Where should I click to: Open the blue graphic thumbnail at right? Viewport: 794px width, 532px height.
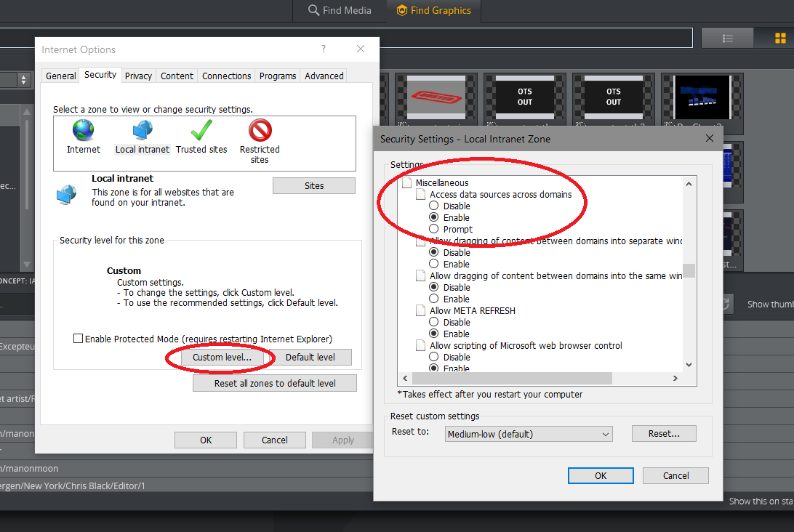[x=702, y=97]
